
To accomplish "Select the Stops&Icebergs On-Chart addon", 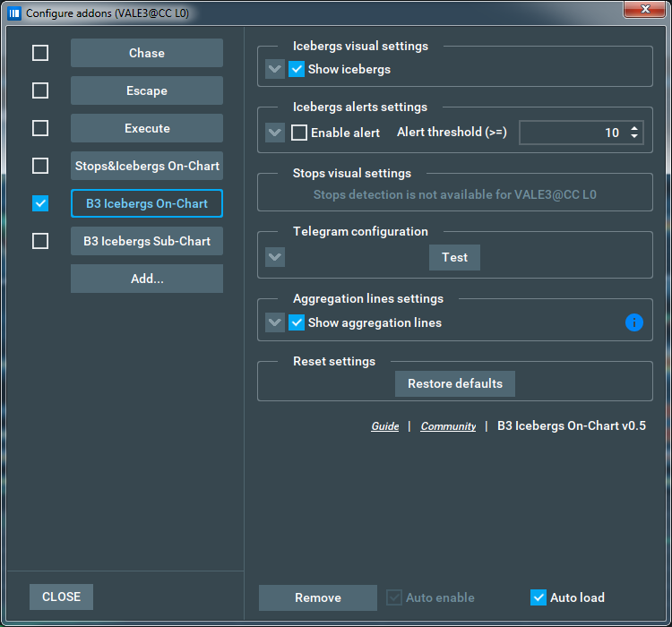I will pyautogui.click(x=147, y=166).
